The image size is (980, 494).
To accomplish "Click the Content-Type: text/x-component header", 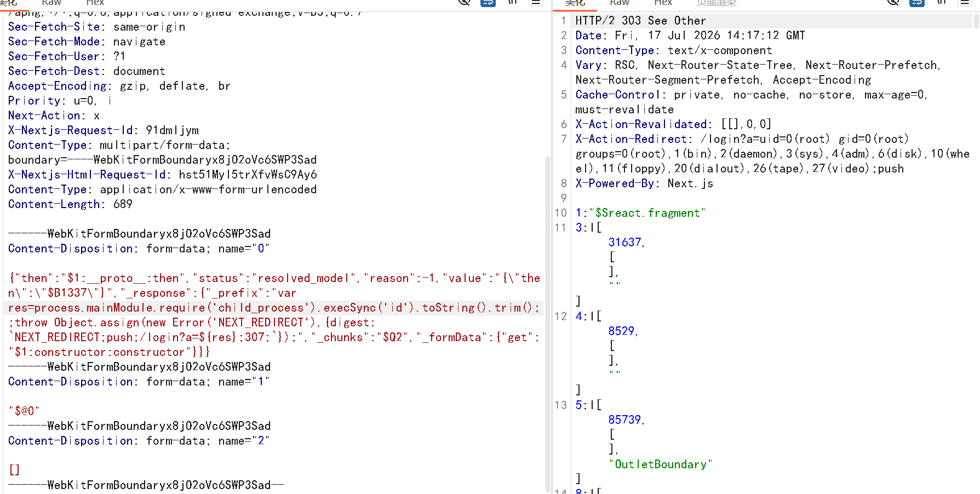I will [673, 50].
